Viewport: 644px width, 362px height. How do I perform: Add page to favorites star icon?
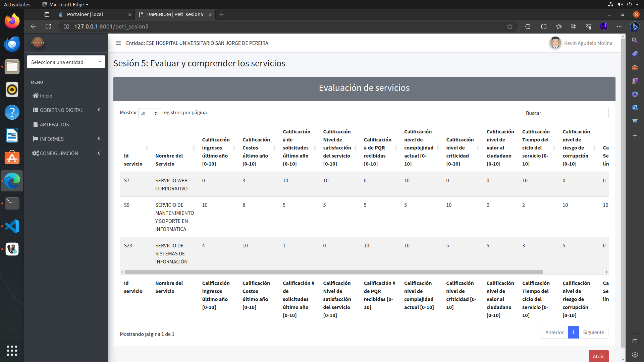pyautogui.click(x=509, y=26)
